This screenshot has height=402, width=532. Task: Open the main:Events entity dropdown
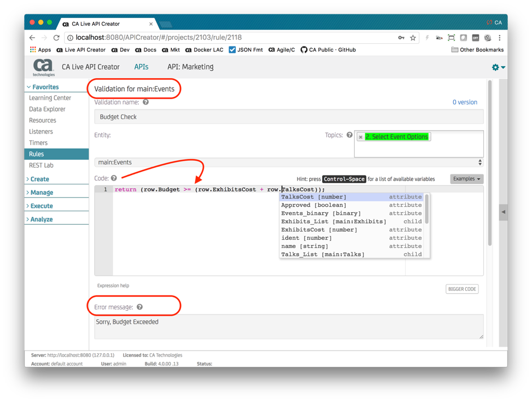point(289,162)
